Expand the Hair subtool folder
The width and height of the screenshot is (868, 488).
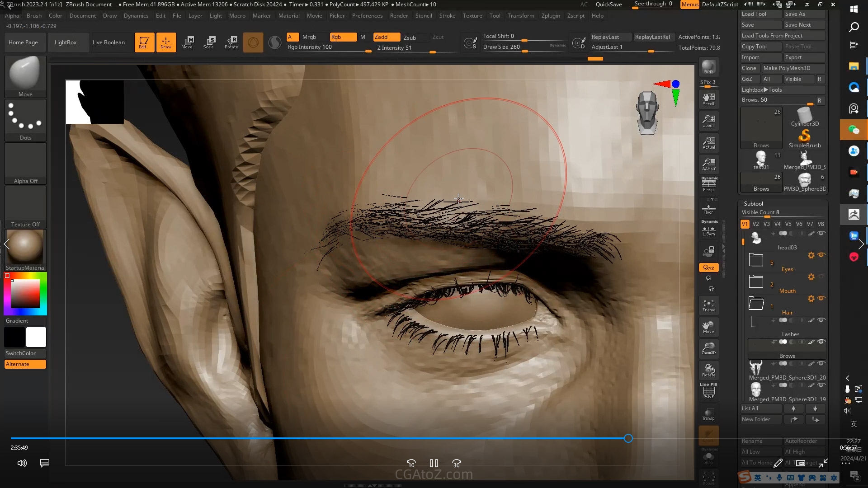coord(756,303)
